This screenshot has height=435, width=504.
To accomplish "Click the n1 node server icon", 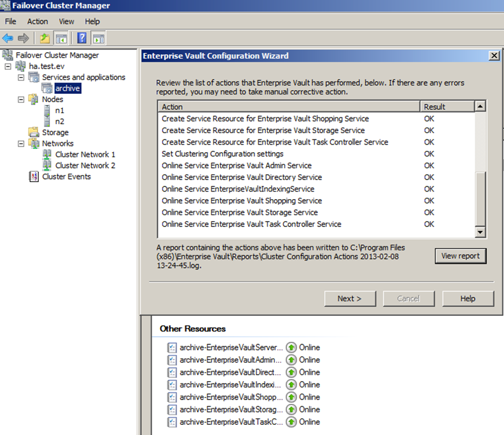I will (47, 110).
